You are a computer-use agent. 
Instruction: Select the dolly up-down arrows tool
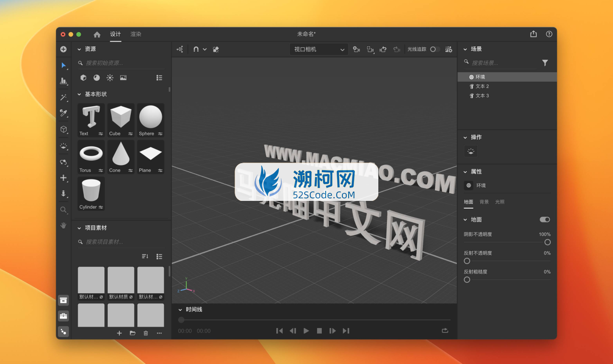pos(63,194)
